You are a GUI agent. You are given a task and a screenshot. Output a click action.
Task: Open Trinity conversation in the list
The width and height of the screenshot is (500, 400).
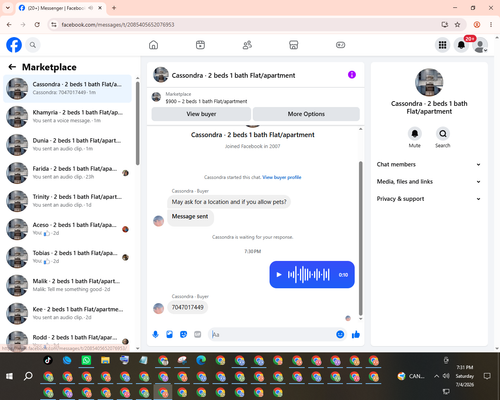pyautogui.click(x=67, y=201)
